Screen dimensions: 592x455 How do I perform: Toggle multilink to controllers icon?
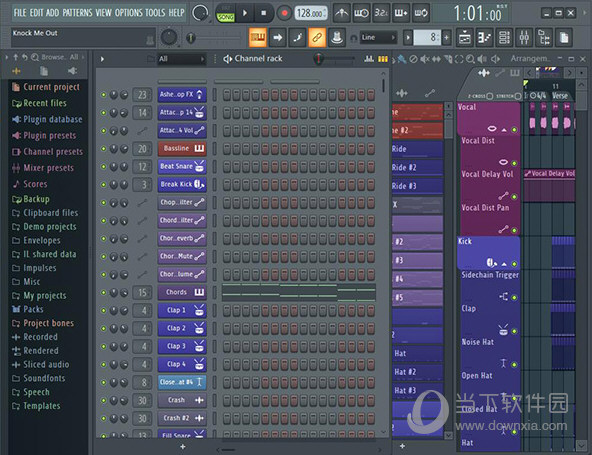[317, 37]
